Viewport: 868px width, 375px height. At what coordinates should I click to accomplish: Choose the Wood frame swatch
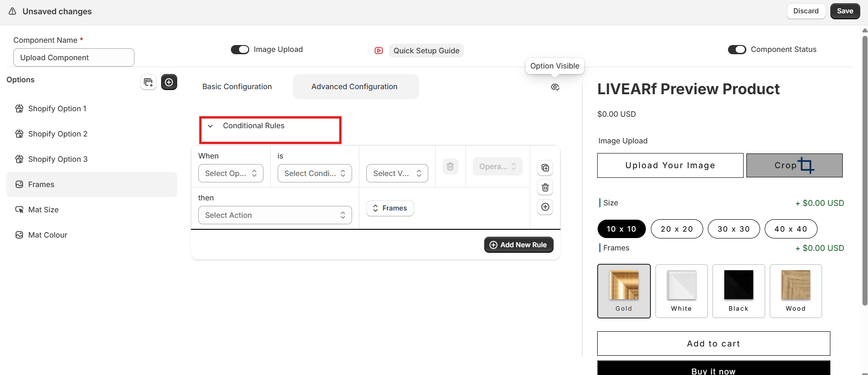tap(796, 291)
